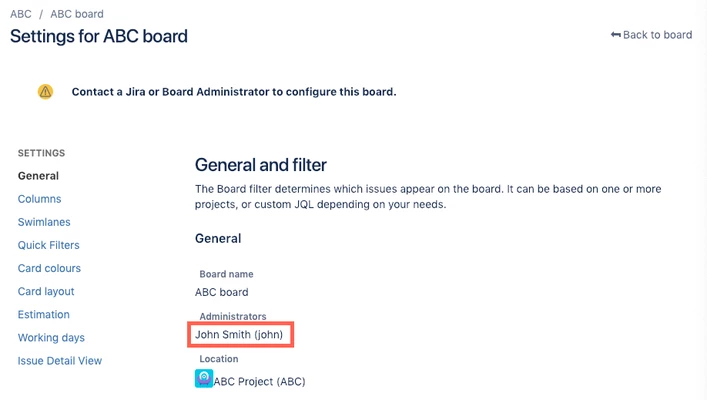Click the yellow warning triangle icon

pos(45,91)
